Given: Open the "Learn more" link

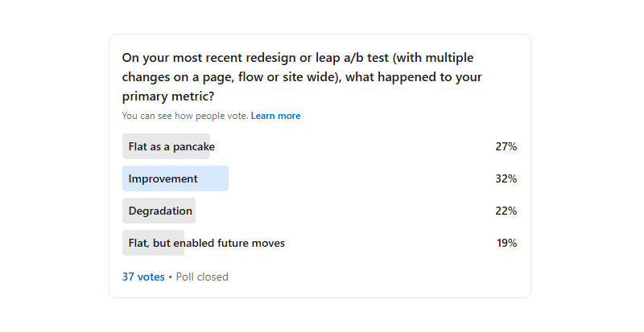Looking at the screenshot, I should pos(275,116).
